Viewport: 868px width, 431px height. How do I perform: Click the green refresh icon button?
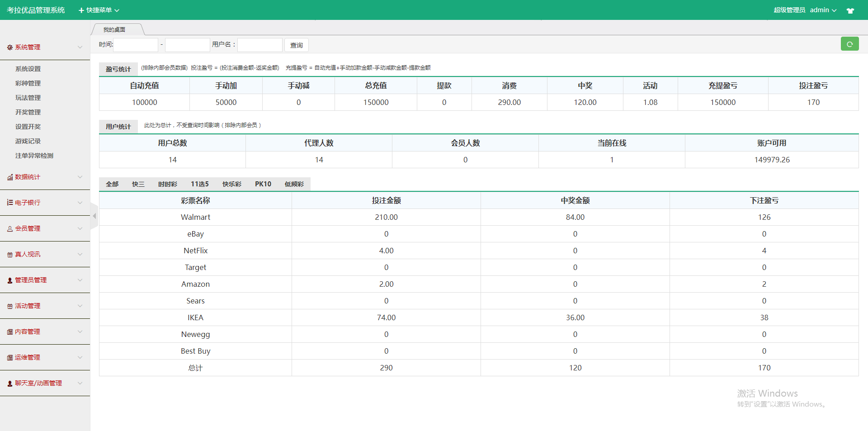(849, 44)
